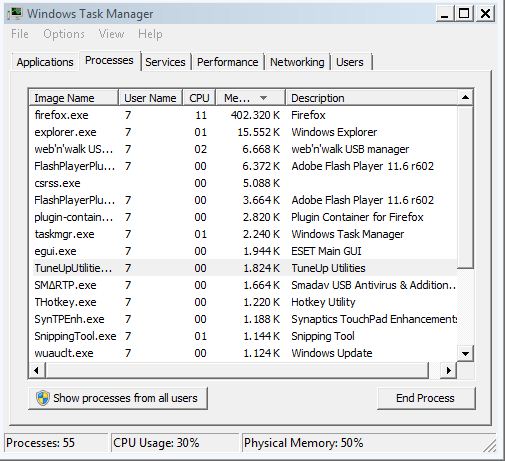Open the Help menu

tap(150, 34)
